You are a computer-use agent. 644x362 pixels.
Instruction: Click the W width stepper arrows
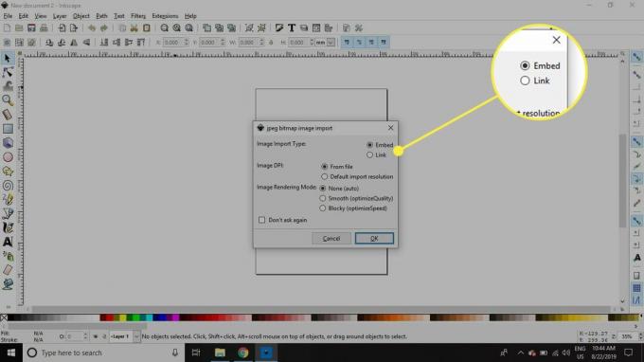(261, 43)
